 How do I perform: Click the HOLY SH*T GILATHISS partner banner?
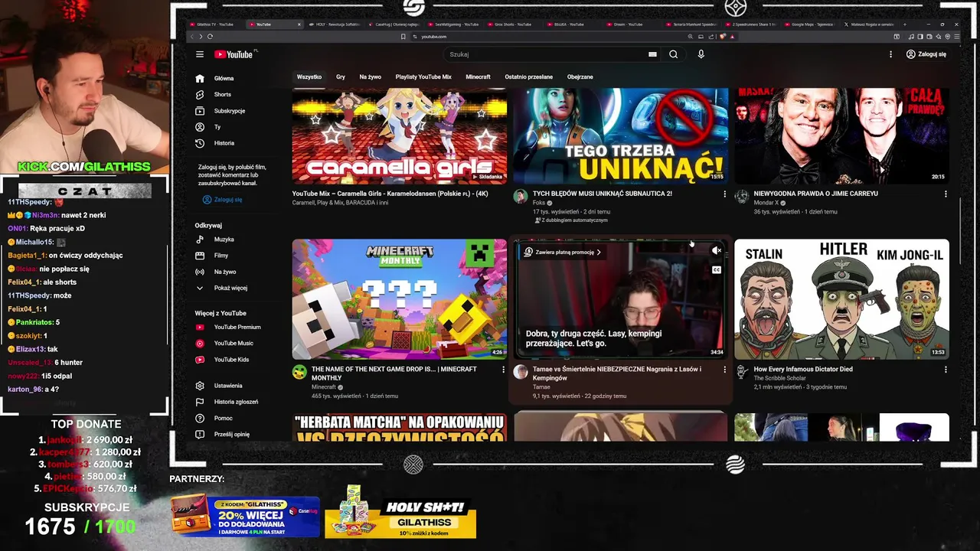tap(400, 514)
